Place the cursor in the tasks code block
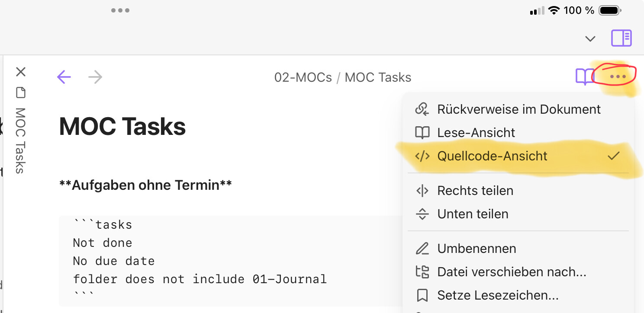Viewport: 644px width, 313px height. point(229,261)
